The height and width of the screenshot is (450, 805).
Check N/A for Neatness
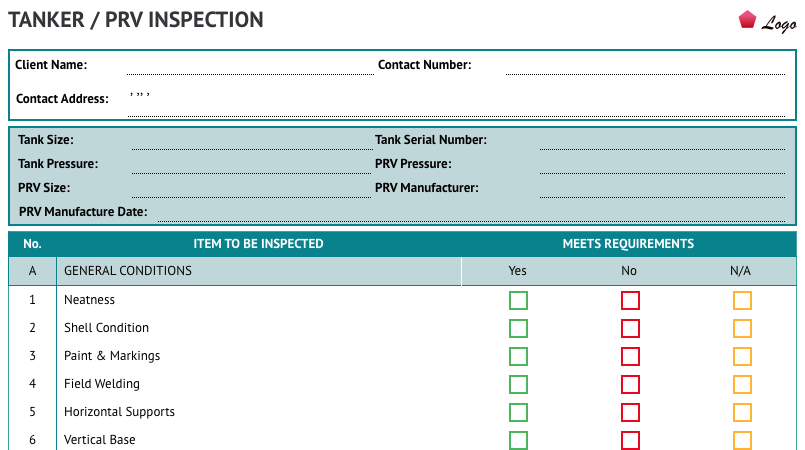(x=742, y=301)
